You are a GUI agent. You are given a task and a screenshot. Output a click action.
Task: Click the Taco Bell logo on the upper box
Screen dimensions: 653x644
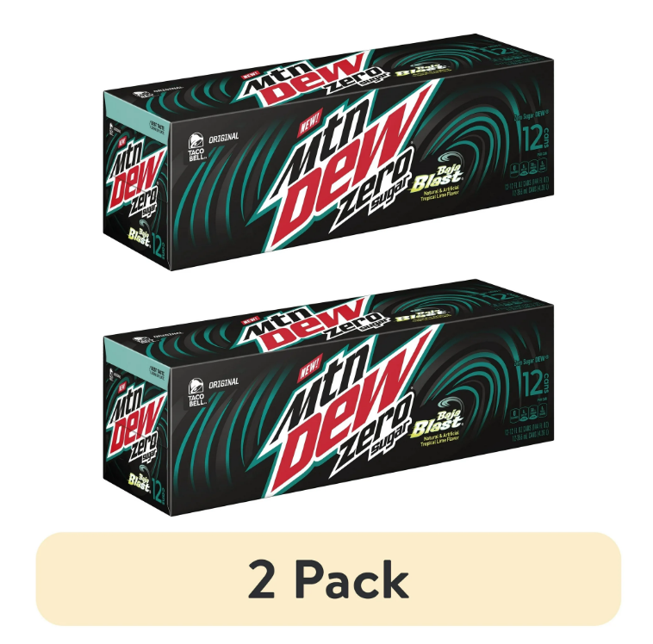(196, 146)
